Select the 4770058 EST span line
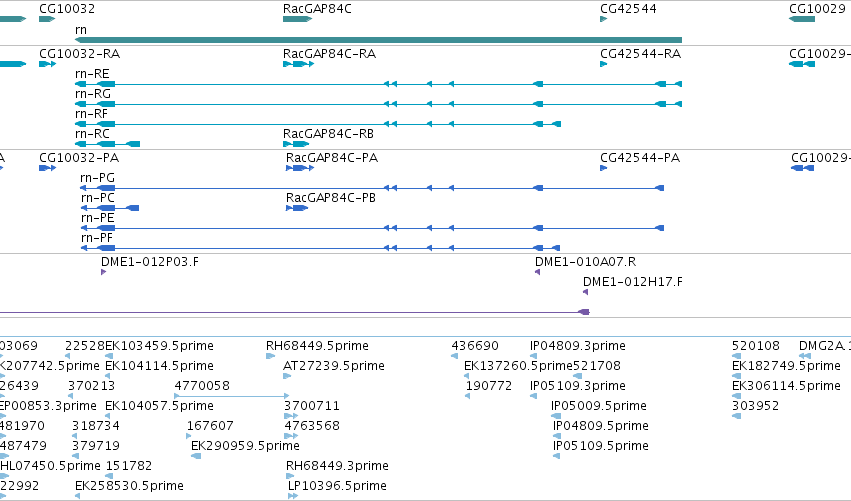This screenshot has width=851, height=501. [x=232, y=396]
